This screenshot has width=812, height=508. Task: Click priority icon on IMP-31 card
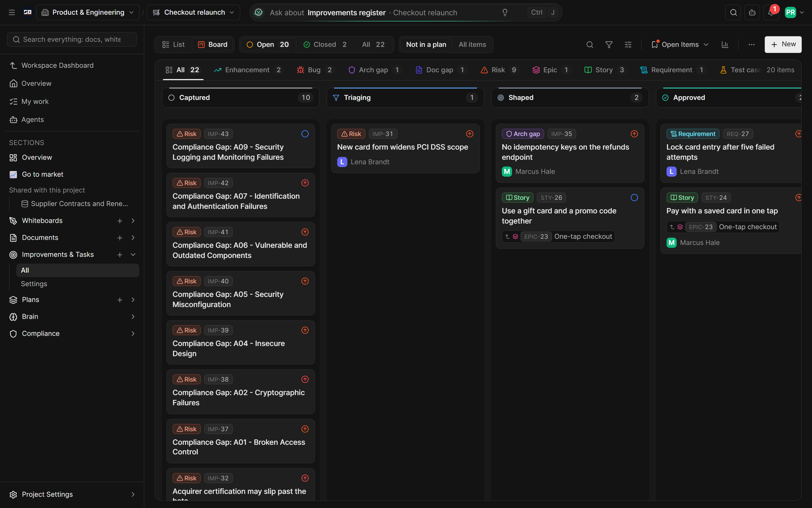[470, 134]
